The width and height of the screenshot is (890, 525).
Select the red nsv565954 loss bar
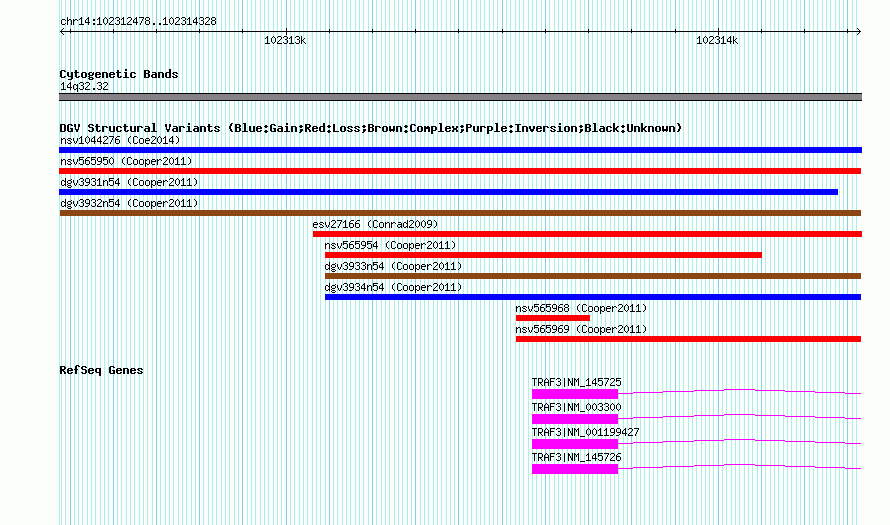543,255
